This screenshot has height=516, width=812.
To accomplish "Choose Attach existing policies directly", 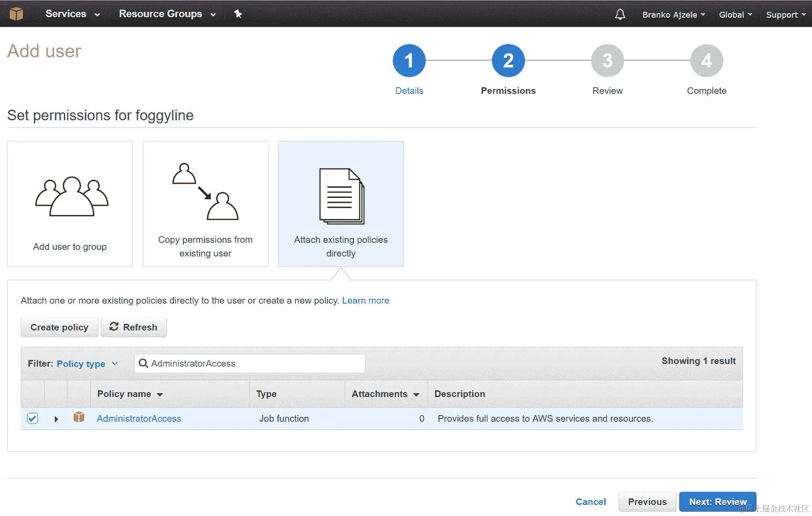I will click(x=341, y=204).
